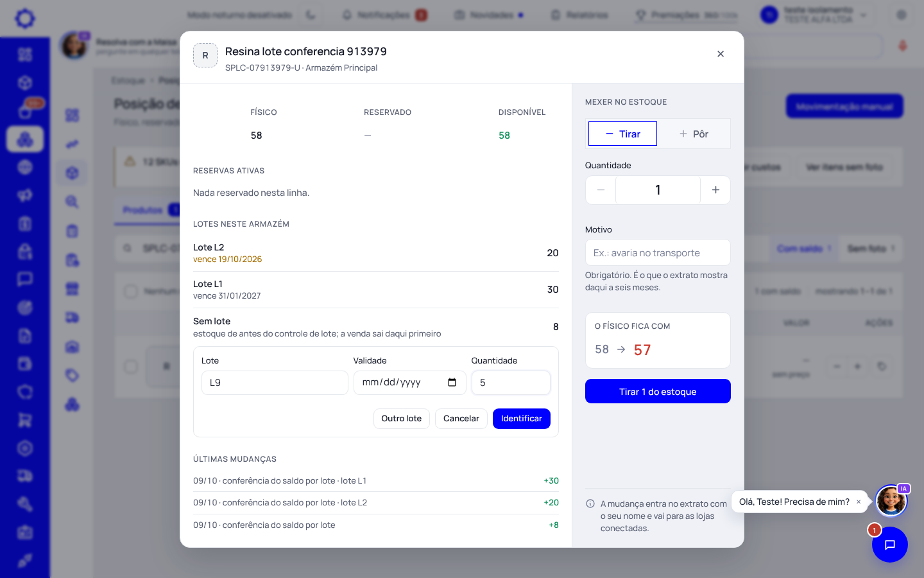This screenshot has width=924, height=578.
Task: Click 'conferência do saldo por lote · lote L2' entry
Action: coord(376,502)
